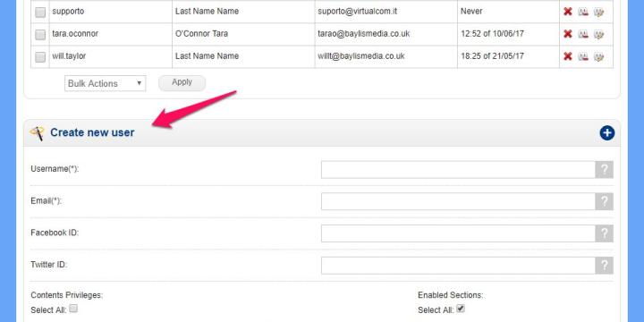The width and height of the screenshot is (644, 322).
Task: Click the pencil edit icon for will.taylor
Action: (598, 56)
